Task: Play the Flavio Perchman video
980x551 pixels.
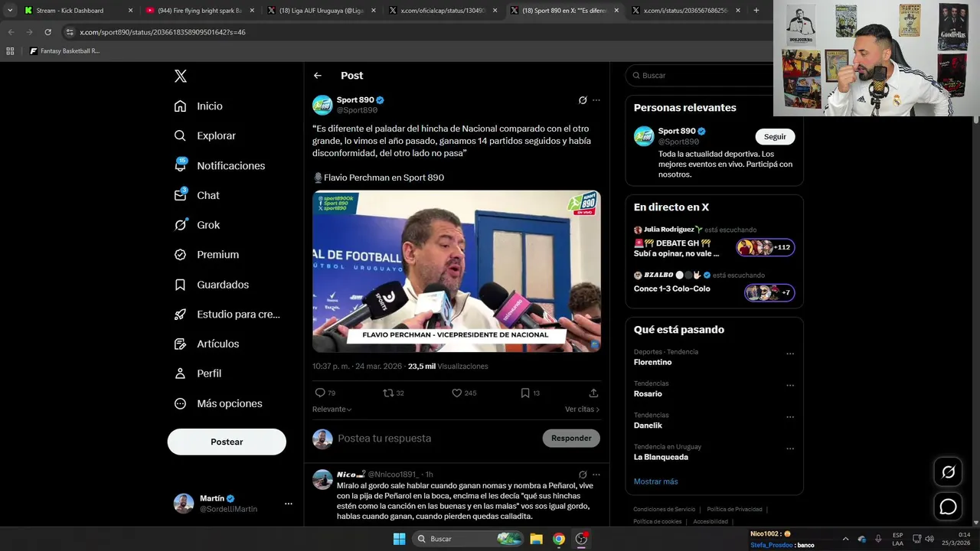Action: 456,271
